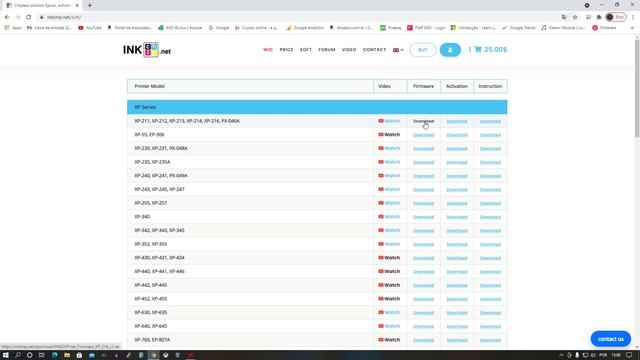Download firmware for XP-211, XP-212 row
The image size is (640, 360).
(x=423, y=121)
